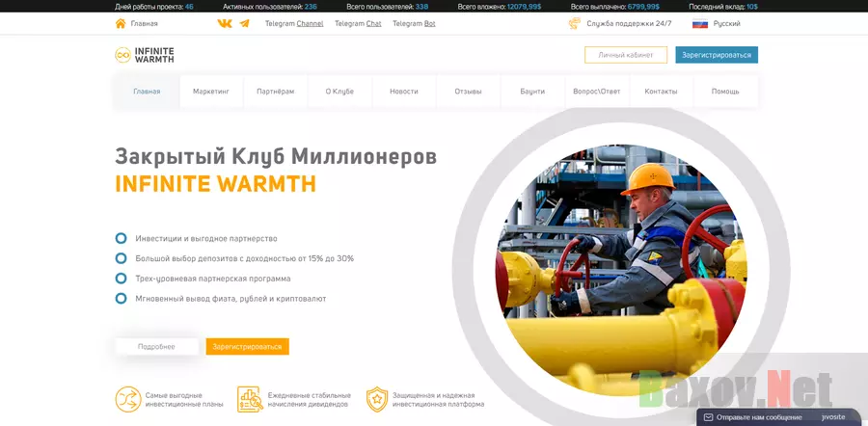Screen dimensions: 868x426
Task: Click the Активных пользователей: 236 stat
Action: [270, 7]
